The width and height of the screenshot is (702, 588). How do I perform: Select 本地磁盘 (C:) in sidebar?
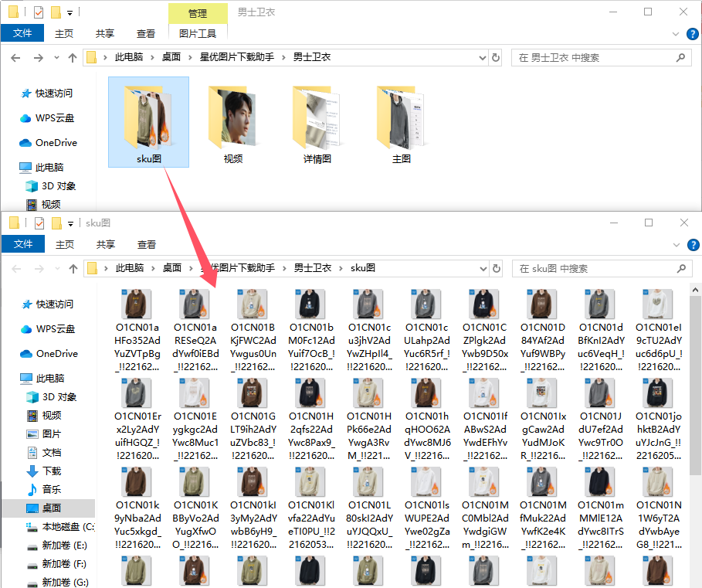tap(60, 527)
